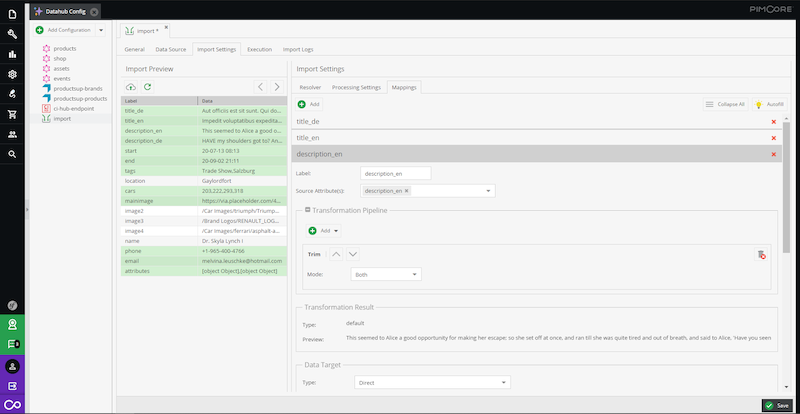Open the Documents icon in left sidebar

click(x=12, y=14)
